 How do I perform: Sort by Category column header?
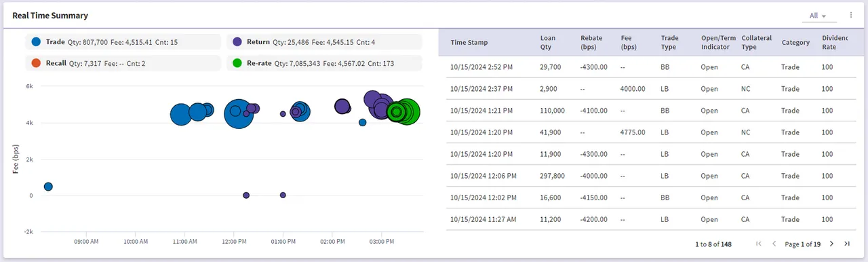click(x=795, y=43)
